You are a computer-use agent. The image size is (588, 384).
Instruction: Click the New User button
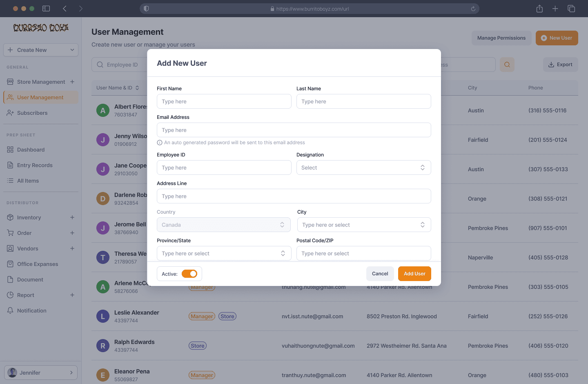click(x=557, y=38)
